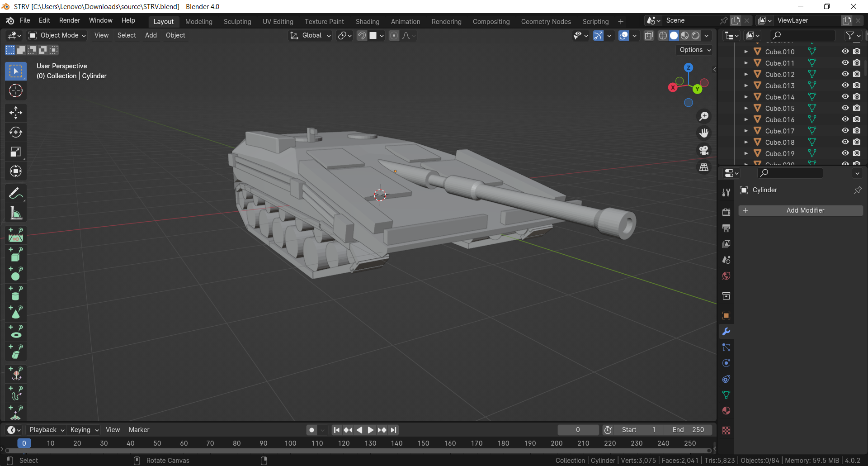The height and width of the screenshot is (466, 868).
Task: Toggle proportional editing button
Action: 394,36
